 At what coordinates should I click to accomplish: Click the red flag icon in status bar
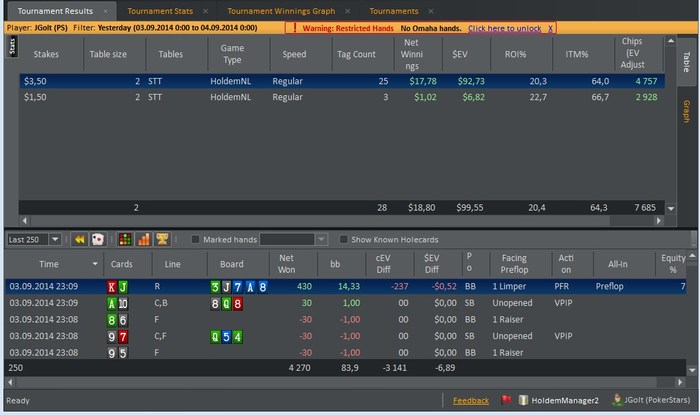pos(506,400)
